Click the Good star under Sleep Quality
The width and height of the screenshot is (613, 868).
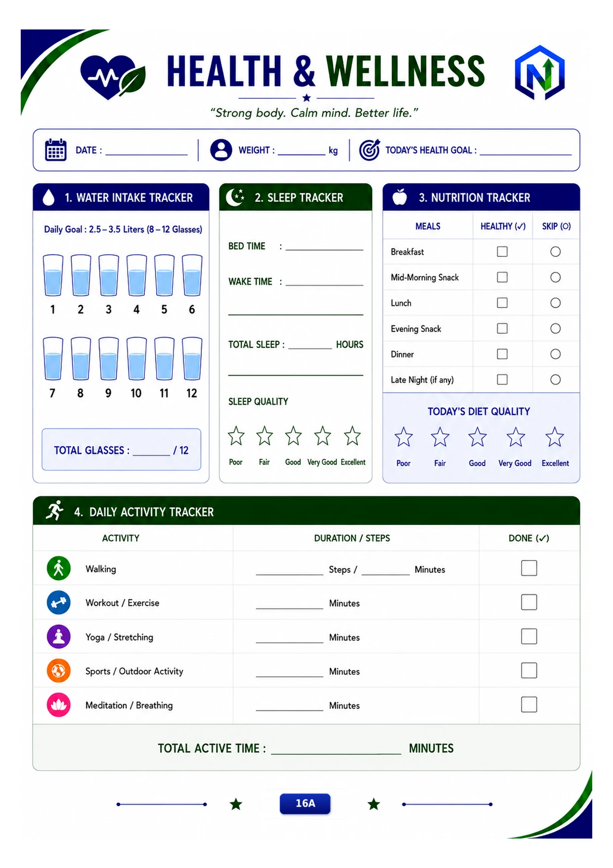[293, 436]
